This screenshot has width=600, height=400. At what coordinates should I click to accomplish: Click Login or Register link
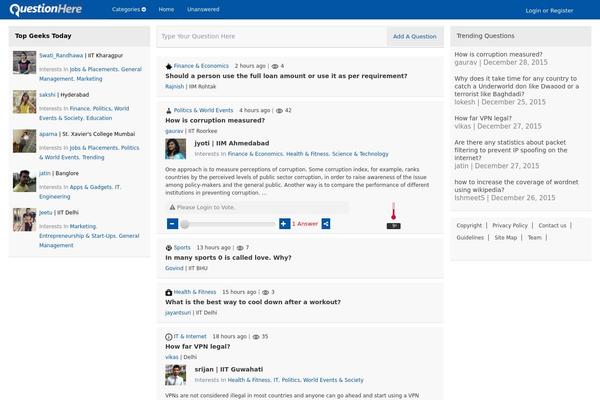coord(549,11)
